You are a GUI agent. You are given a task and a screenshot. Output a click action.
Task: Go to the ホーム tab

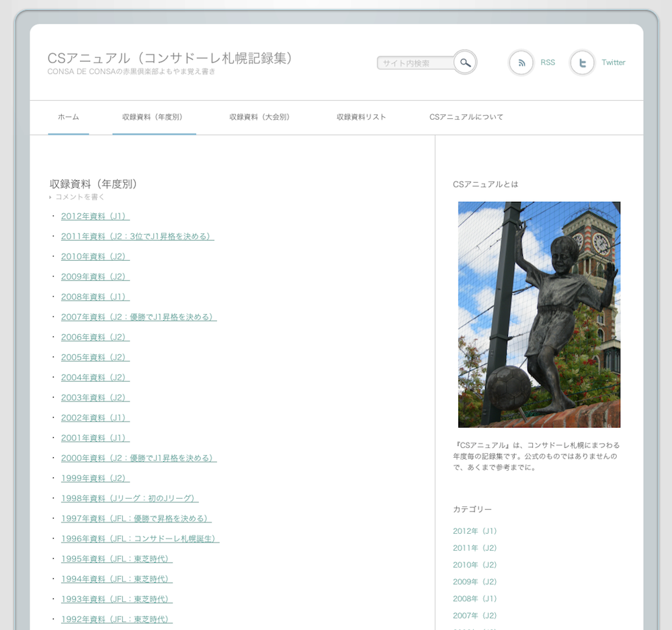[x=69, y=117]
